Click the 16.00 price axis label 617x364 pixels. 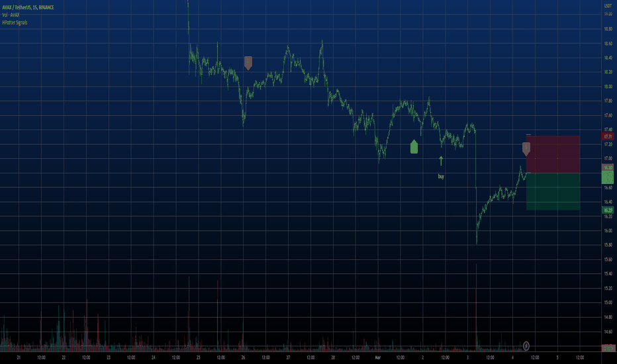pos(608,230)
